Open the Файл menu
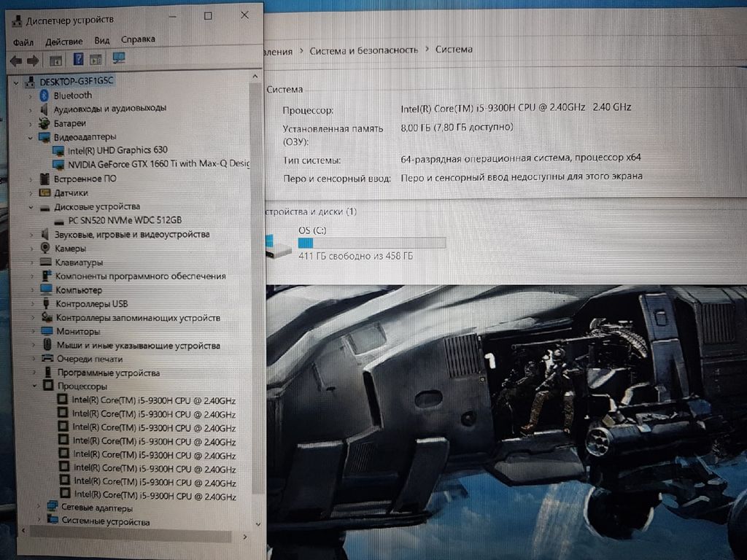 pos(23,41)
